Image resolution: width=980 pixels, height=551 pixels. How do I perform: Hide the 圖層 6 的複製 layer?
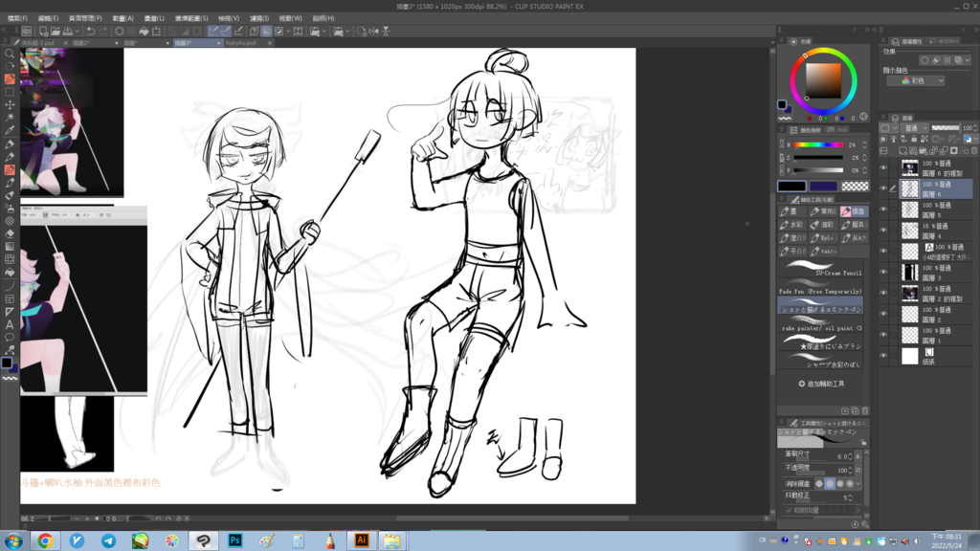(883, 168)
